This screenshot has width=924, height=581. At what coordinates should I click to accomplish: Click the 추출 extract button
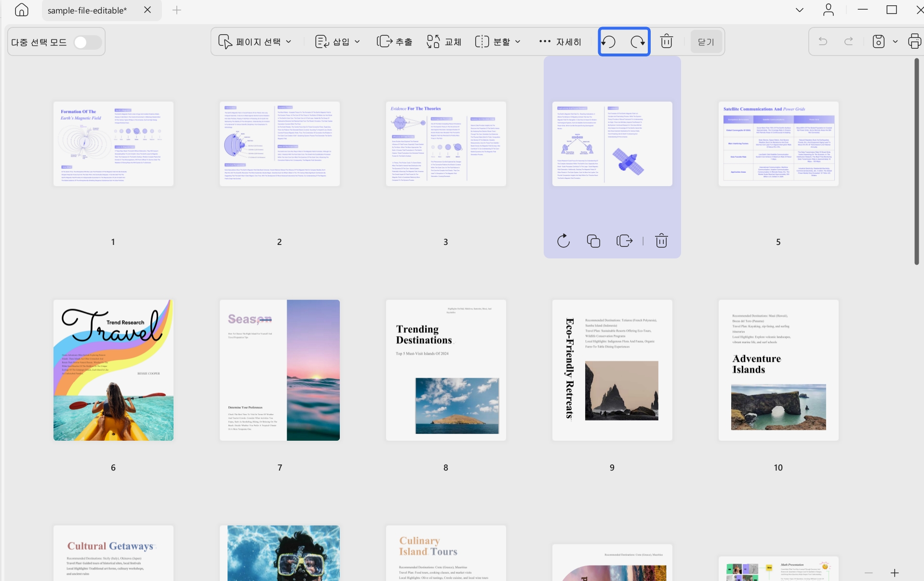[x=394, y=42]
